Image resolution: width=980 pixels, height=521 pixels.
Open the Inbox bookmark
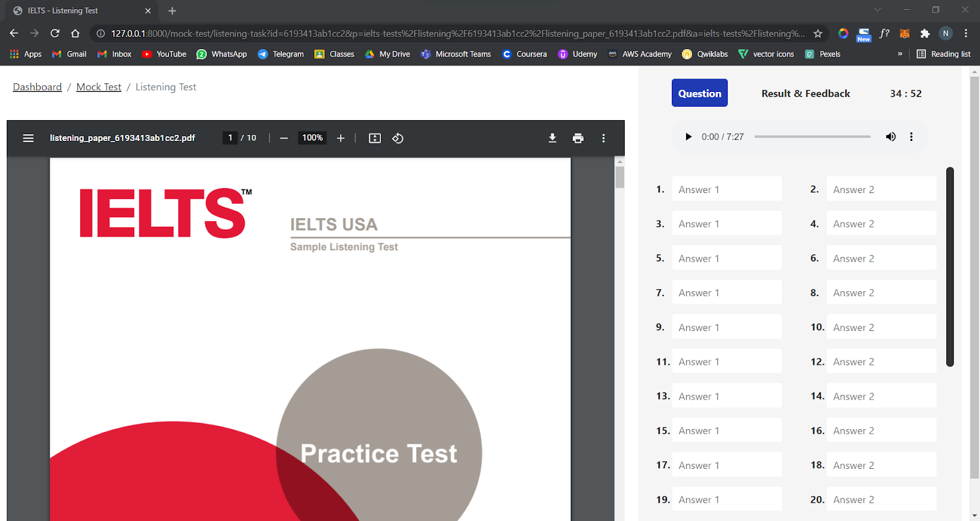(115, 54)
